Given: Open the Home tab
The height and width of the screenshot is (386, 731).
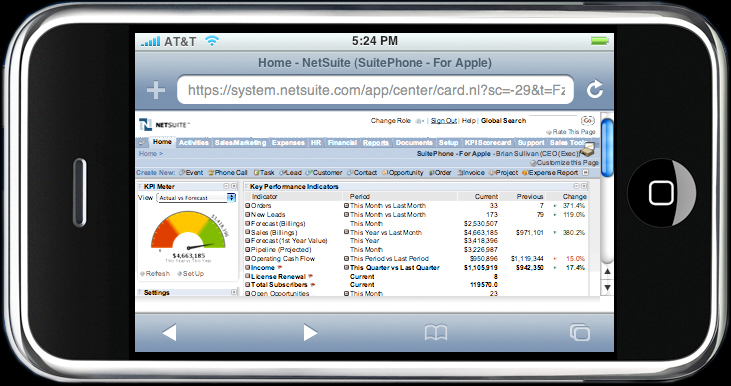Looking at the screenshot, I should (162, 142).
